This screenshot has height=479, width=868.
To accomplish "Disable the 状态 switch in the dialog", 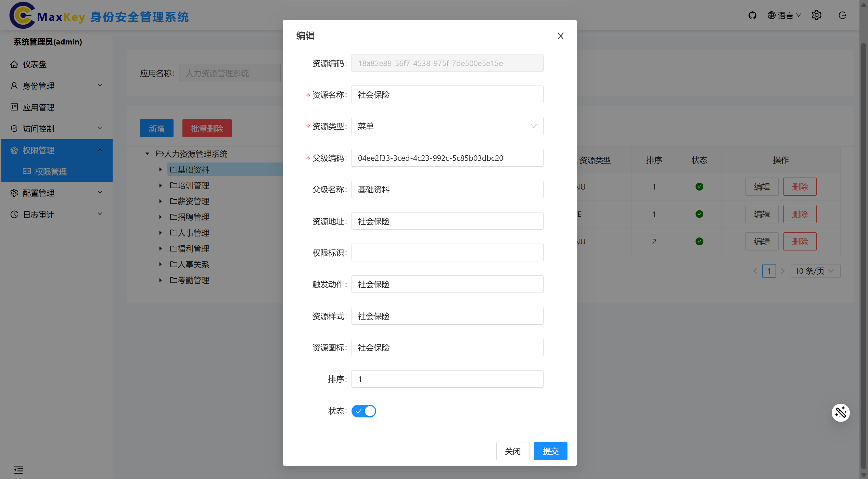I will (363, 411).
